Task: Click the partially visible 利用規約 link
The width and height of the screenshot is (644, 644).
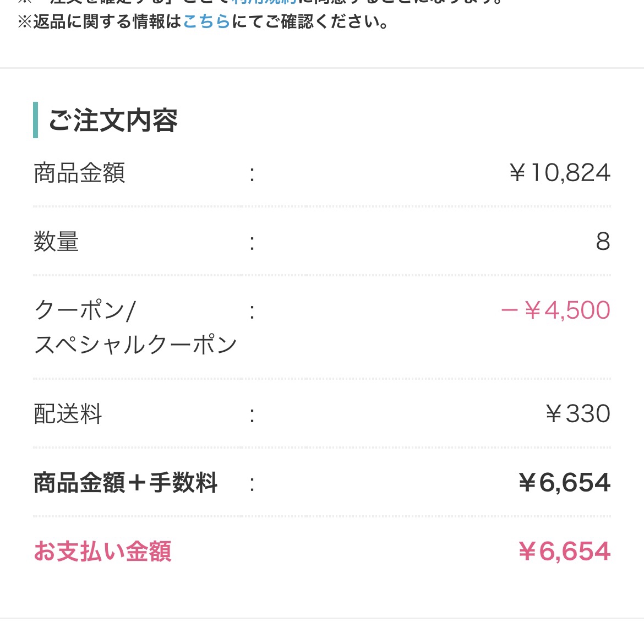Action: pyautogui.click(x=264, y=2)
